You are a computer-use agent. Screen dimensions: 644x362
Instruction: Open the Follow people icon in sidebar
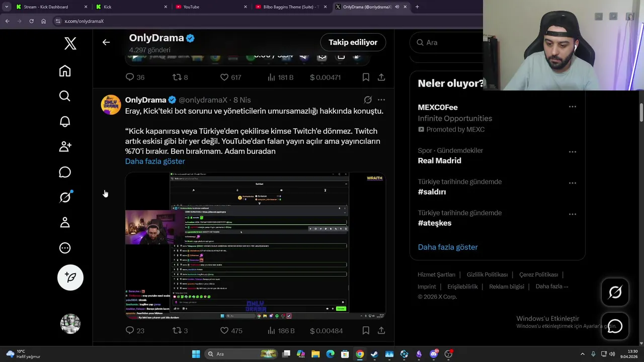[x=65, y=147]
